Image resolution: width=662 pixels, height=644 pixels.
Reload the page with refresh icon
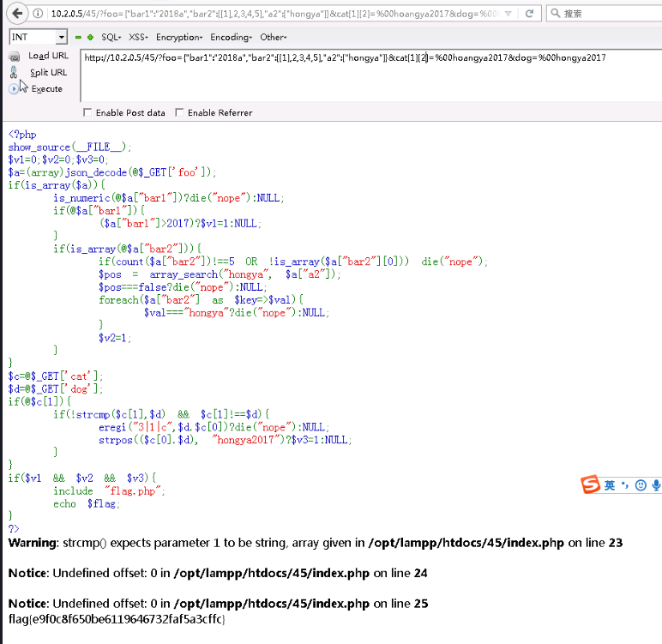(x=529, y=14)
